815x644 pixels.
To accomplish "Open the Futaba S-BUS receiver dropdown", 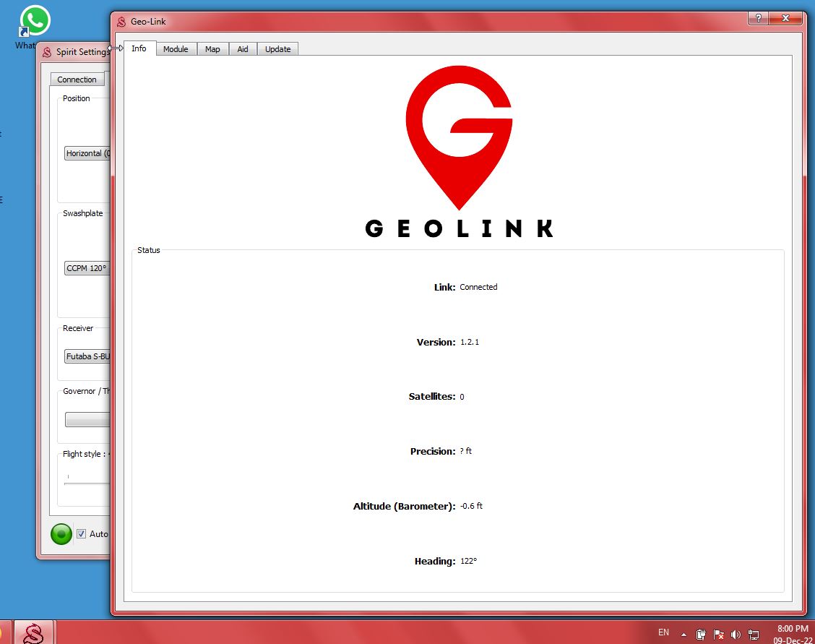I will pos(87,356).
